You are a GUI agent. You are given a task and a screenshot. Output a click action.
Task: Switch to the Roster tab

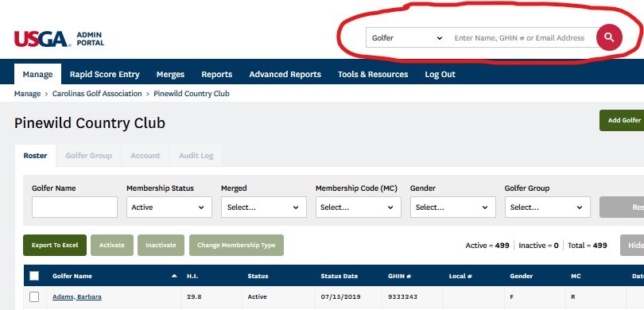tap(35, 156)
